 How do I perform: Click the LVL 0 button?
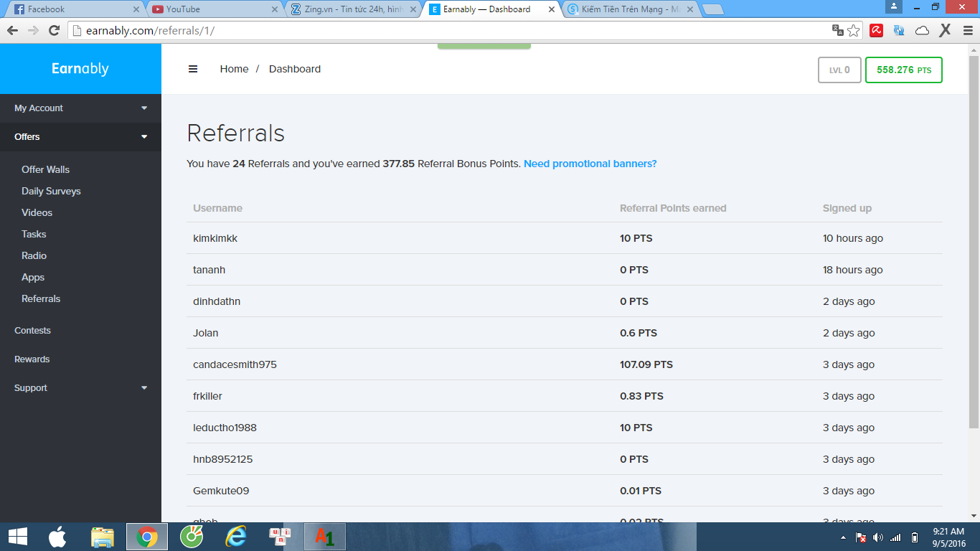point(839,70)
